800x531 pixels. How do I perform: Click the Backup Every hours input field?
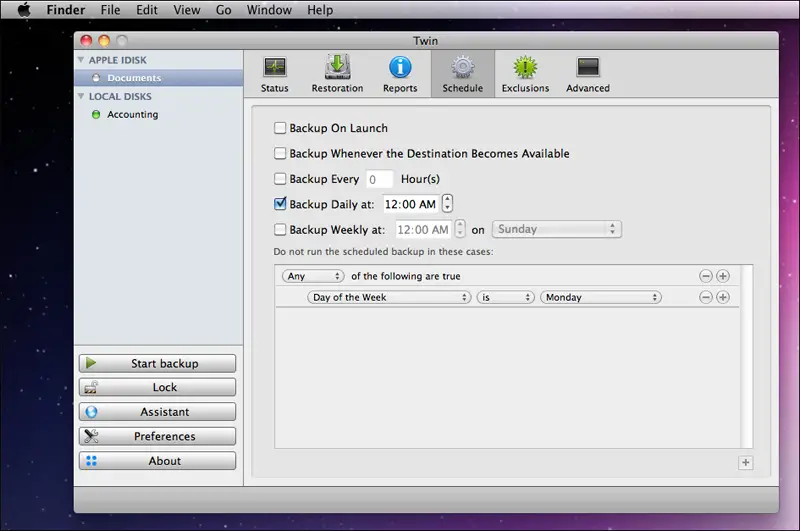pyautogui.click(x=380, y=179)
